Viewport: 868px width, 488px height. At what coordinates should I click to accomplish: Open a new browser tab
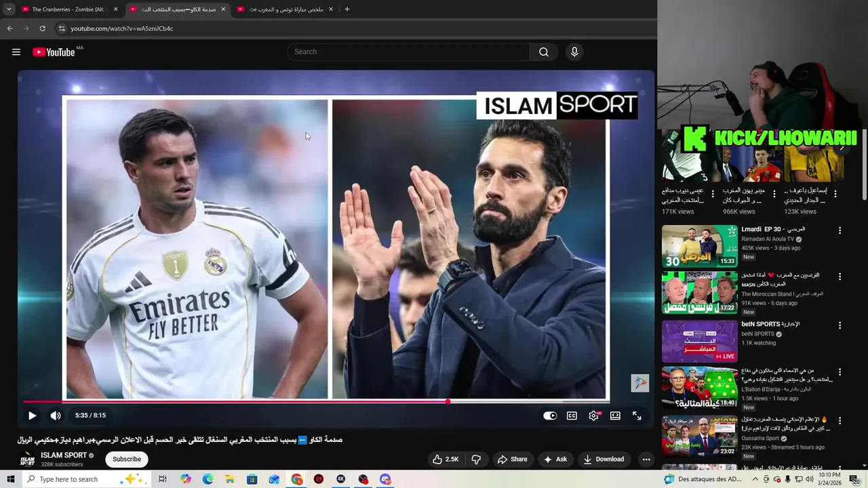pyautogui.click(x=347, y=9)
